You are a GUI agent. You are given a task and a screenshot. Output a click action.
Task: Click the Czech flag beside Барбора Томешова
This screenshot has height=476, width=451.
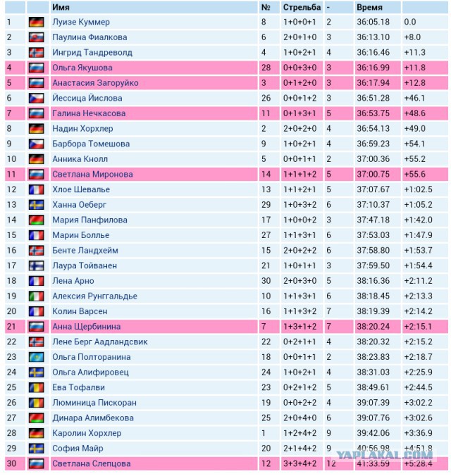[37, 144]
